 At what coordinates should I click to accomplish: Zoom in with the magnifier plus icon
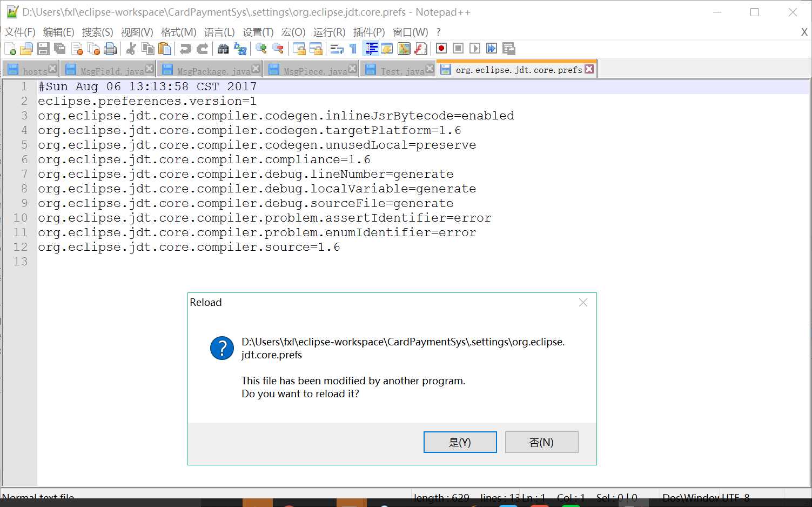[261, 49]
